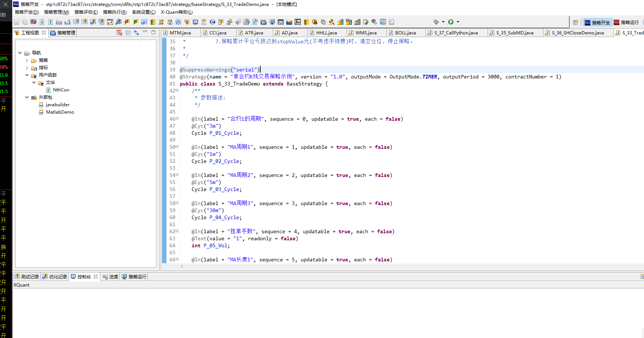Toggle Link with Editor in project view
The width and height of the screenshot is (644, 338).
(136, 33)
